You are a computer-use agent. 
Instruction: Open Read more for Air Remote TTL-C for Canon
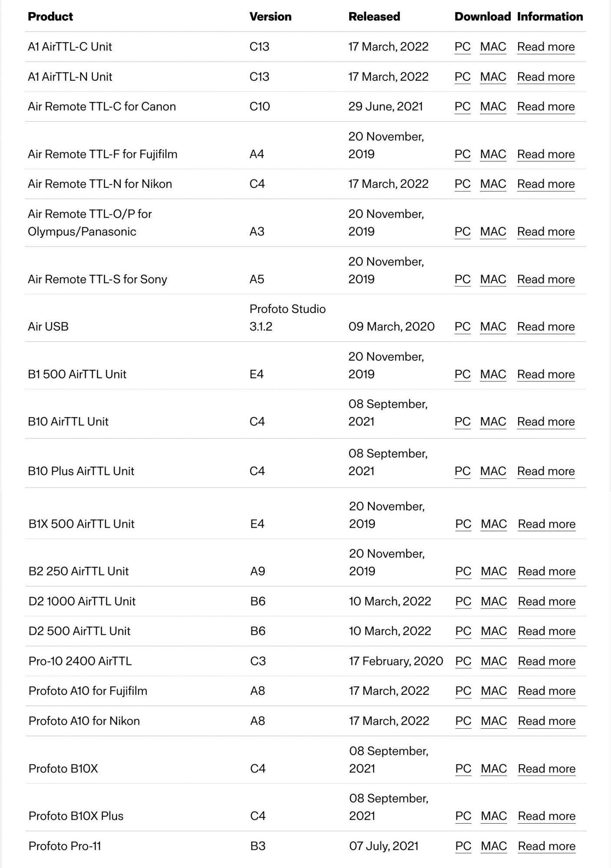pos(546,106)
